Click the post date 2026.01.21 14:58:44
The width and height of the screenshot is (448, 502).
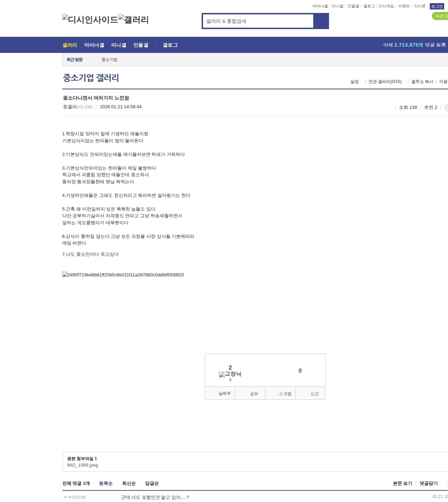pyautogui.click(x=121, y=107)
